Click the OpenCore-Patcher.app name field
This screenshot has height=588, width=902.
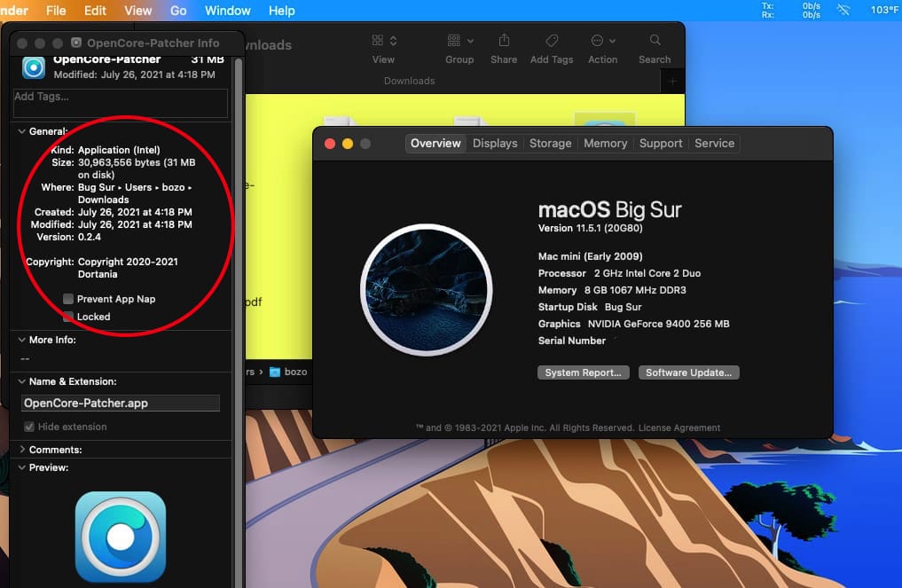pyautogui.click(x=121, y=403)
